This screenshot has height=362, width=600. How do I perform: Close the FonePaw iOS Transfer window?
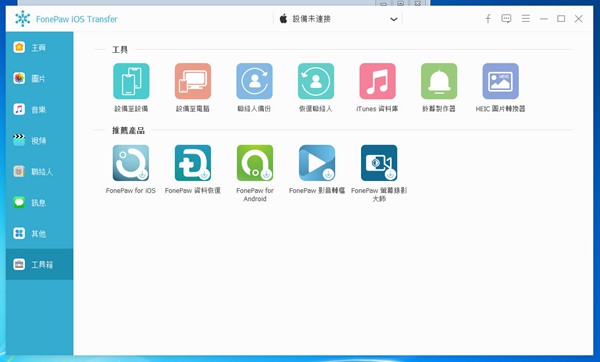point(579,19)
